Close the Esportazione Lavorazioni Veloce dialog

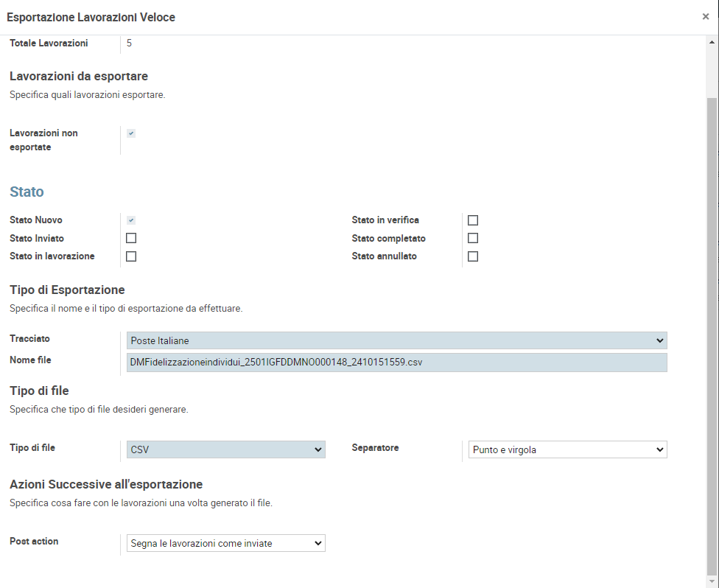coord(705,17)
